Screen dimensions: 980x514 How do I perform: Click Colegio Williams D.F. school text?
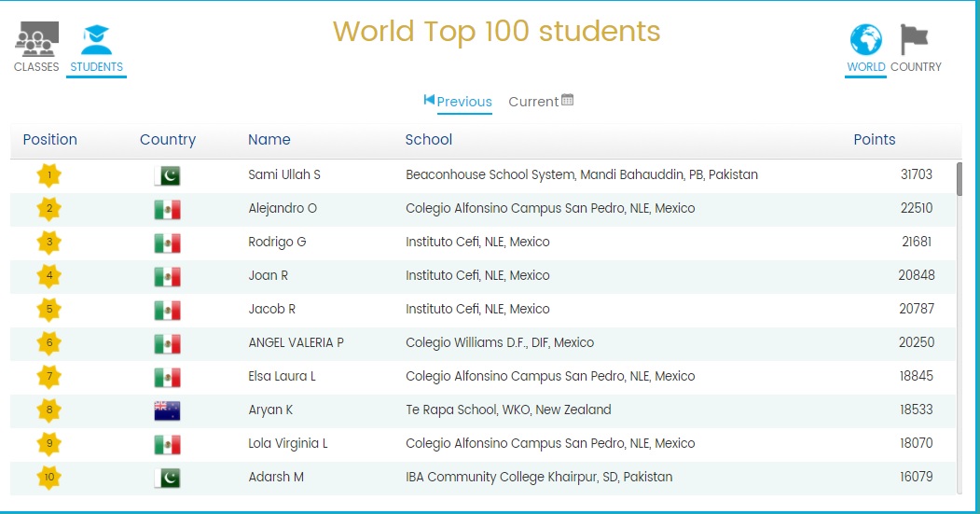[500, 342]
